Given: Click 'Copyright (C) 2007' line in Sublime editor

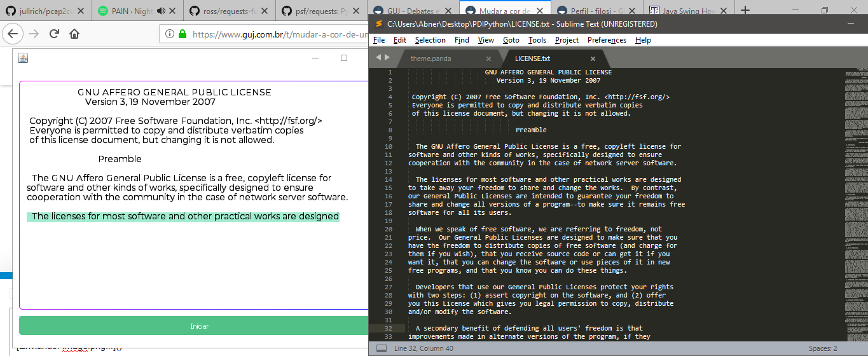Looking at the screenshot, I should pyautogui.click(x=541, y=97).
